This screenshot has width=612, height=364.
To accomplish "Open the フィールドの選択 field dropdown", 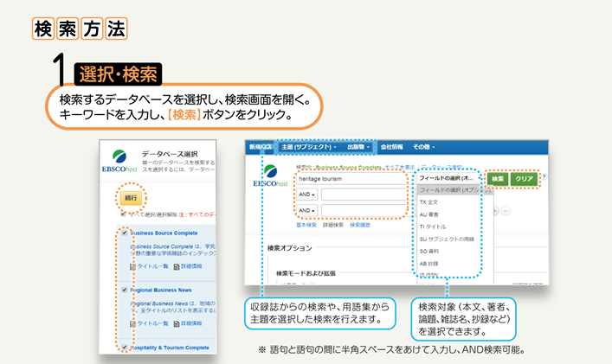I will tap(449, 178).
